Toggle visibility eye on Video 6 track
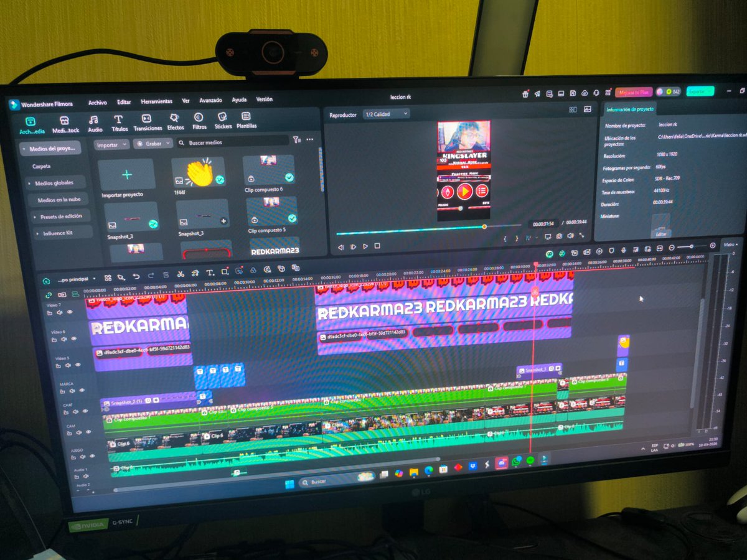Image resolution: width=747 pixels, height=560 pixels. click(x=73, y=338)
